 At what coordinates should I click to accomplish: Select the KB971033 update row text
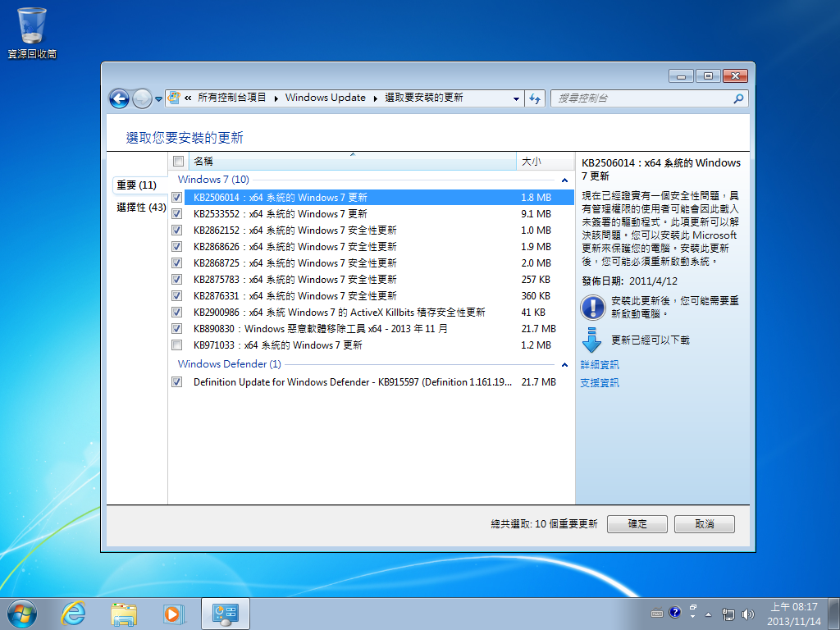(277, 345)
